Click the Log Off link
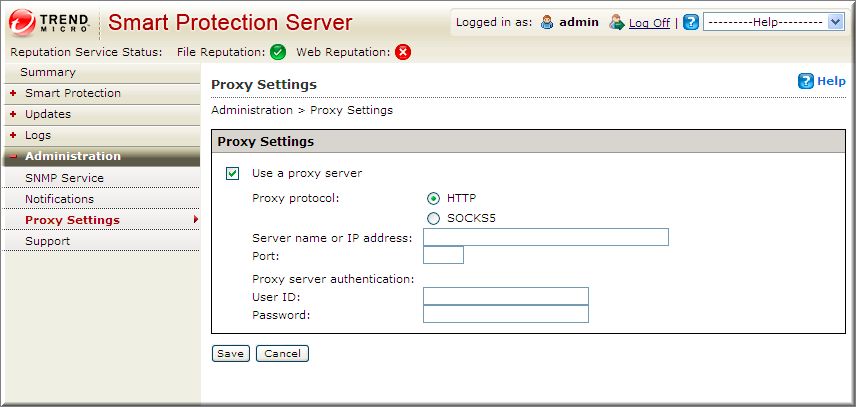Viewport: 856px width, 407px height. point(649,23)
